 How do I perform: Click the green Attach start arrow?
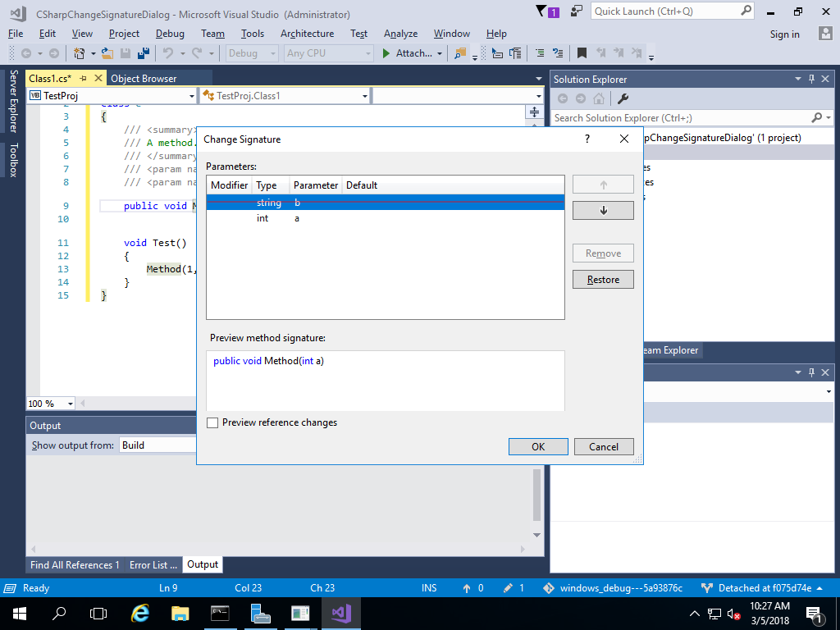click(386, 53)
